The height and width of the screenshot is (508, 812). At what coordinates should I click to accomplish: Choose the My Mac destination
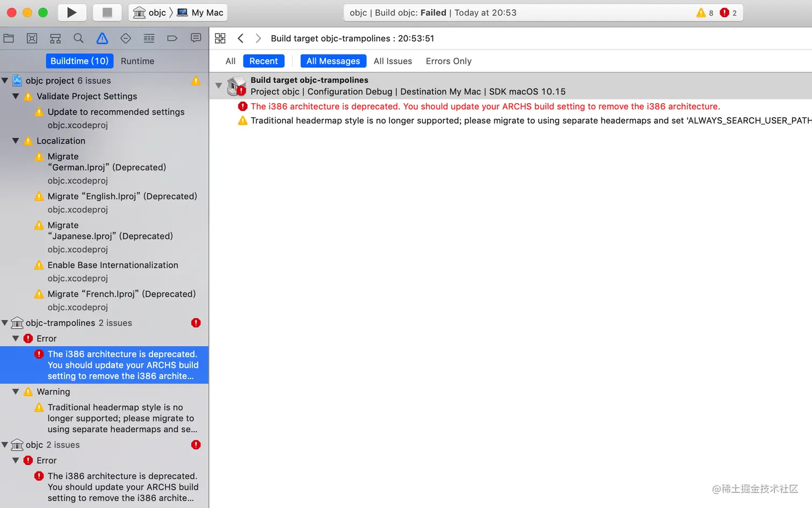coord(200,12)
